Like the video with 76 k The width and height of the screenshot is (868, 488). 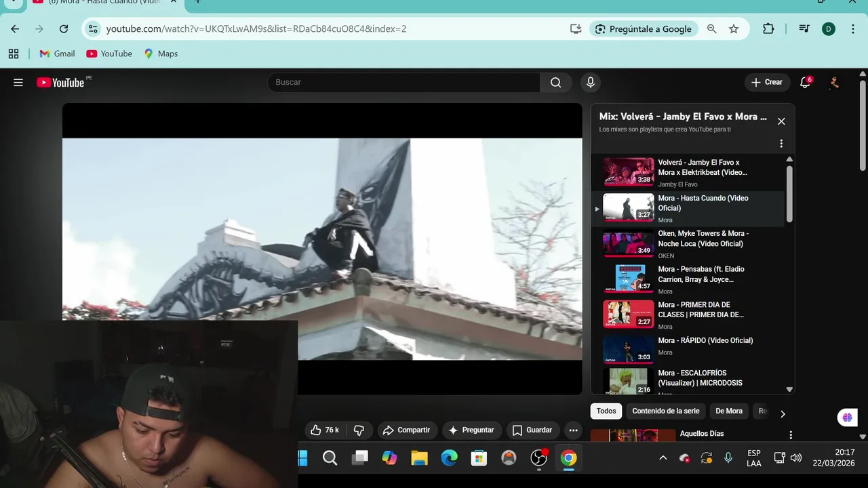[x=325, y=430]
